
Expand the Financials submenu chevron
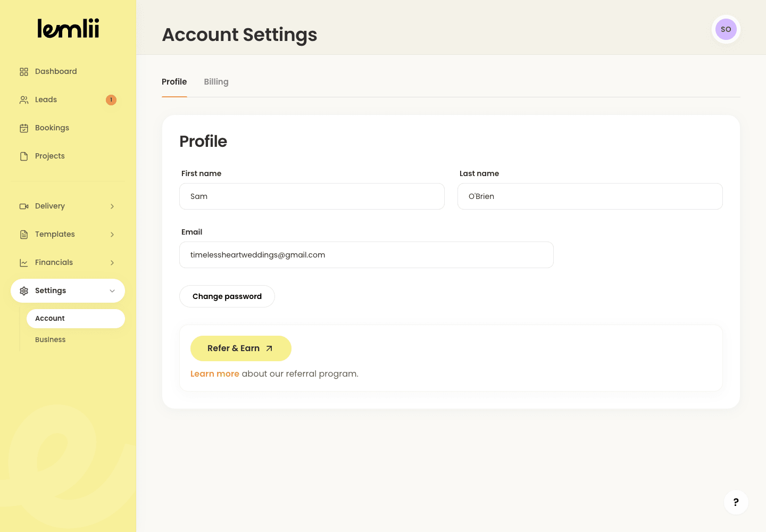[112, 263]
